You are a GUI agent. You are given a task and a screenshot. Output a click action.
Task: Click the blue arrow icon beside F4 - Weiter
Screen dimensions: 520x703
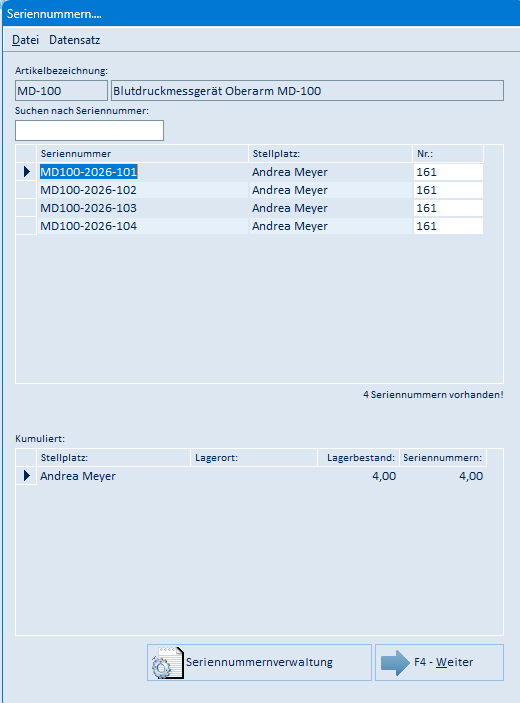tap(395, 663)
